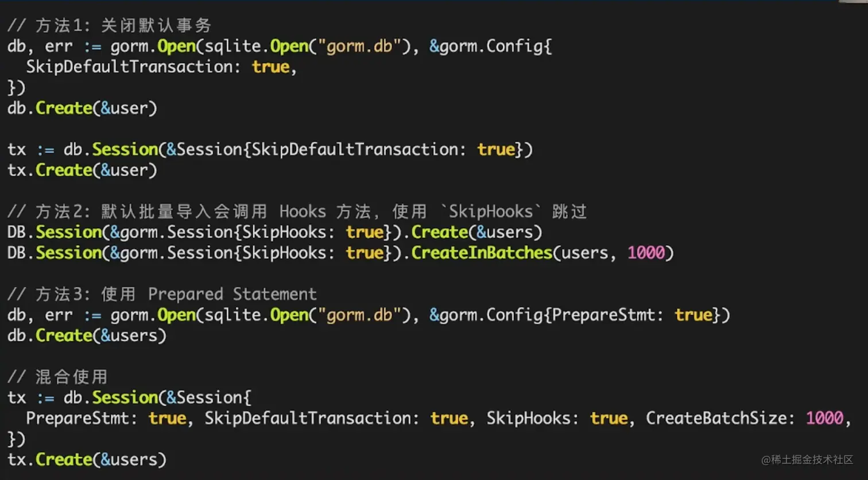
Task: Click the '"gorm.db"' string in the 方法3 gorm.Open line
Action: 359,315
